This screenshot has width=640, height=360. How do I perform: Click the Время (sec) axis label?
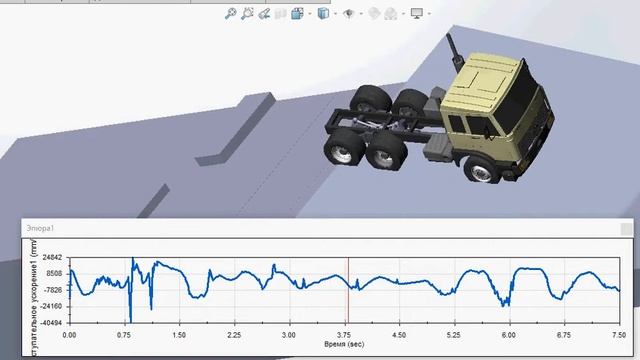click(x=344, y=344)
